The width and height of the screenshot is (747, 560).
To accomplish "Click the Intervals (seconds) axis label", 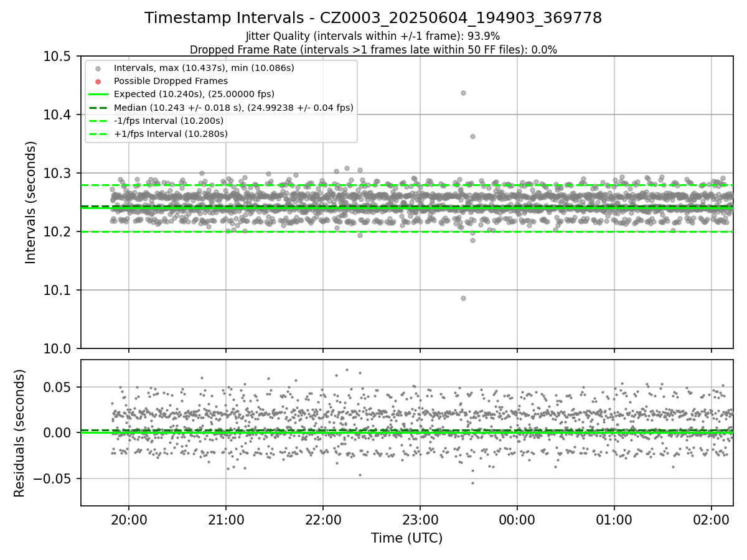I will click(x=31, y=202).
